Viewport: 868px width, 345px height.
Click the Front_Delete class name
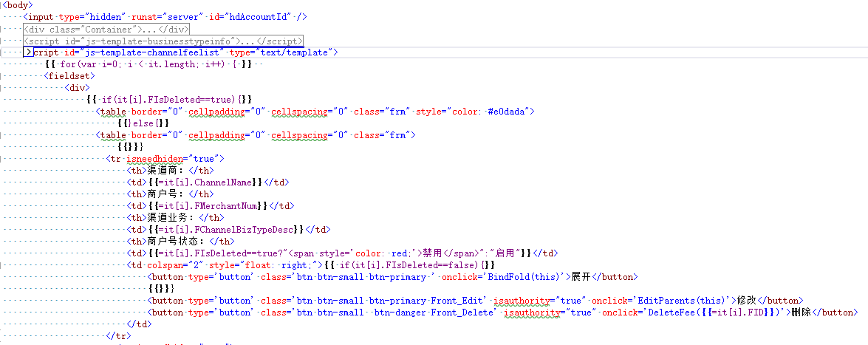462,312
